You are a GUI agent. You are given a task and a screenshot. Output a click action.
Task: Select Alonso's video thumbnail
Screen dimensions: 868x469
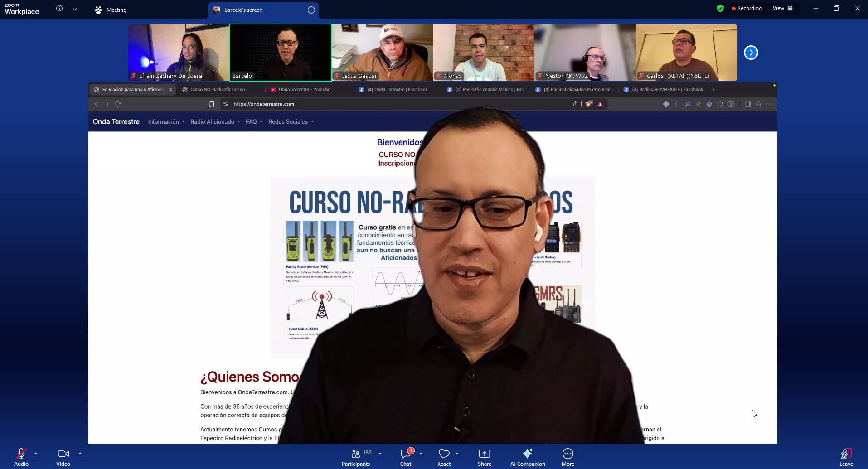pos(484,53)
